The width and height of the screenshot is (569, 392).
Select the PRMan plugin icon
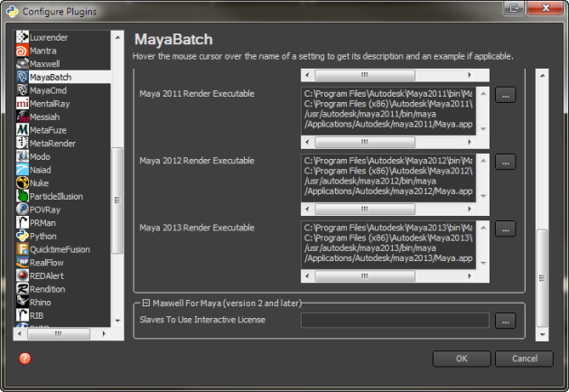(x=23, y=222)
